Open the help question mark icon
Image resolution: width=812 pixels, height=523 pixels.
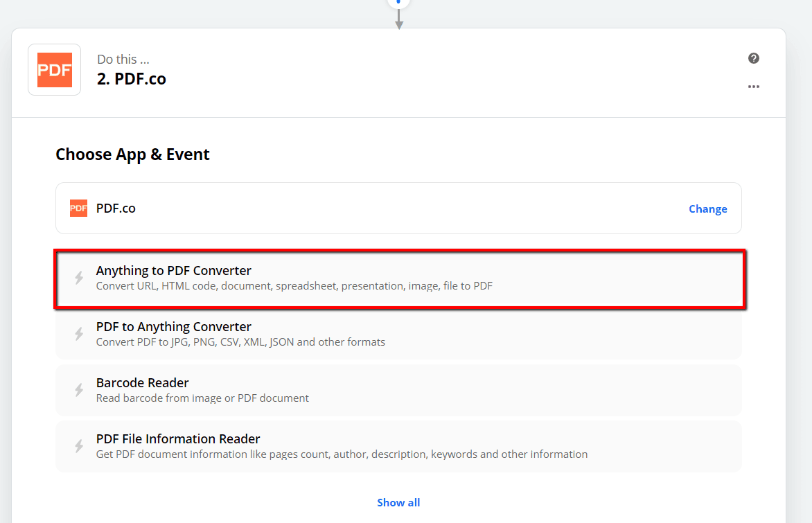coord(753,58)
